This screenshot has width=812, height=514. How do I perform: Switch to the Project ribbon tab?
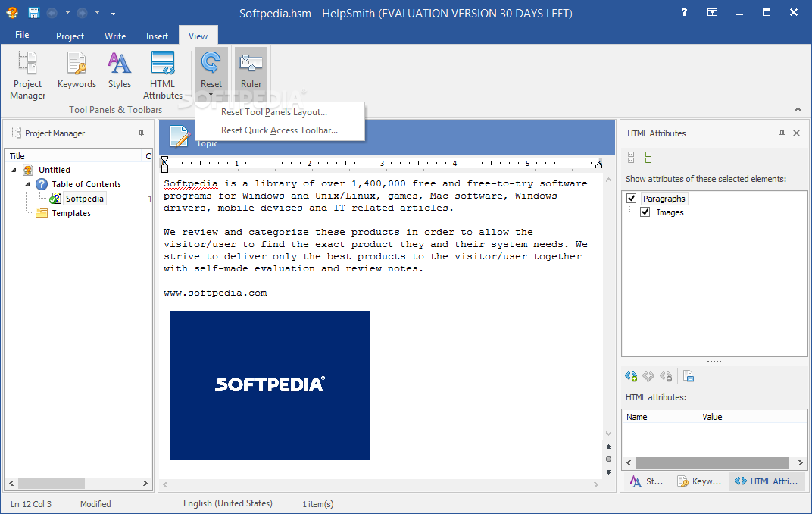70,36
